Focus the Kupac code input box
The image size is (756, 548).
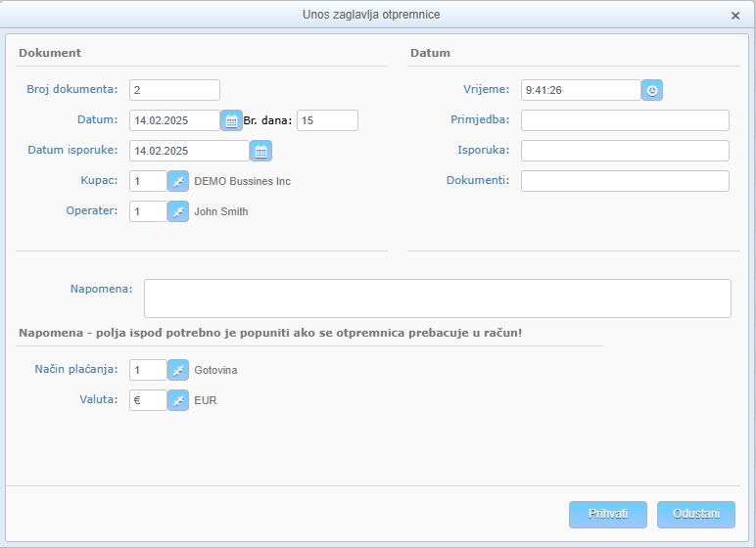pos(148,181)
